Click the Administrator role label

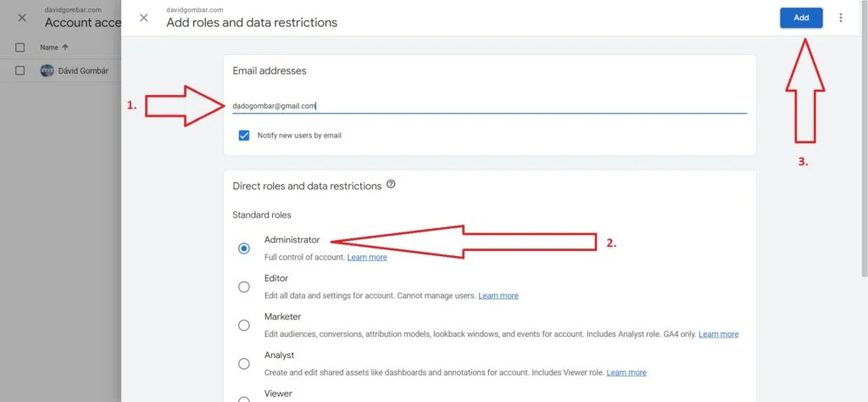(x=292, y=240)
